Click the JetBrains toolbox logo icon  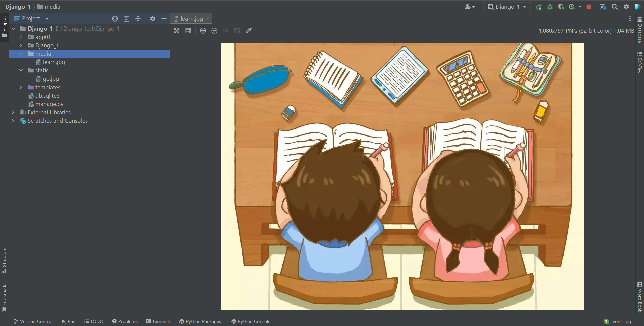click(637, 7)
